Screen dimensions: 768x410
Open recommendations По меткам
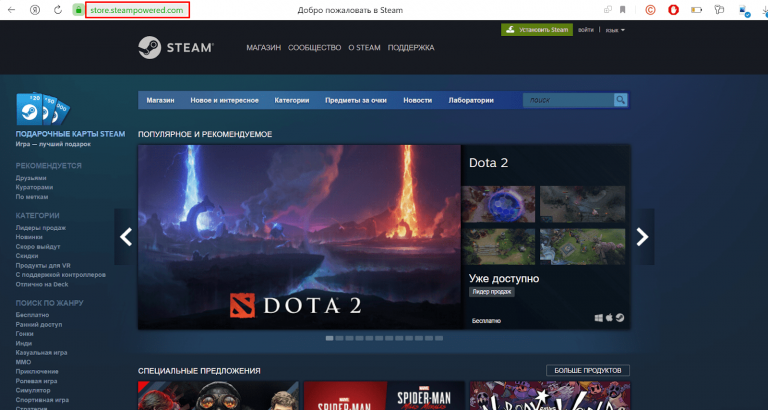32,197
